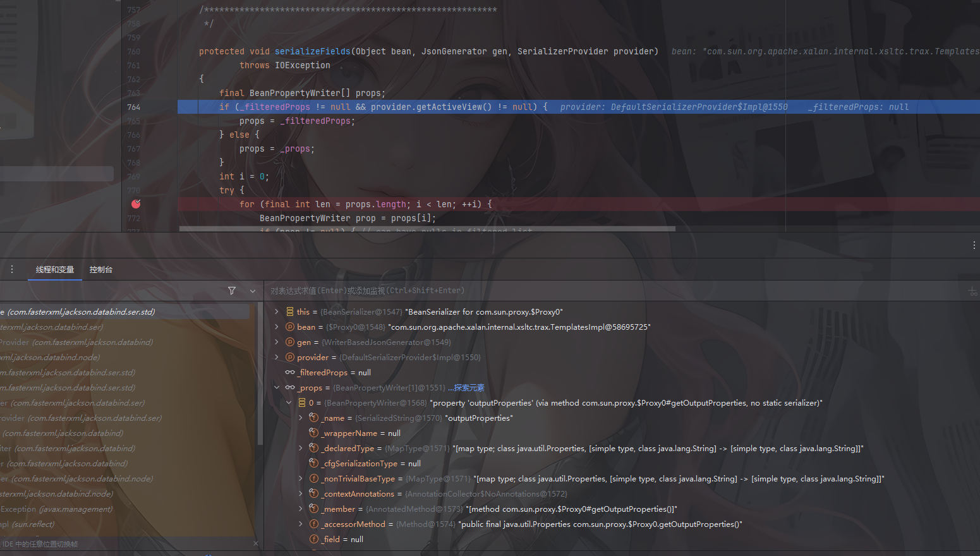Click the watch glasses icon beside _filteredProps

290,372
